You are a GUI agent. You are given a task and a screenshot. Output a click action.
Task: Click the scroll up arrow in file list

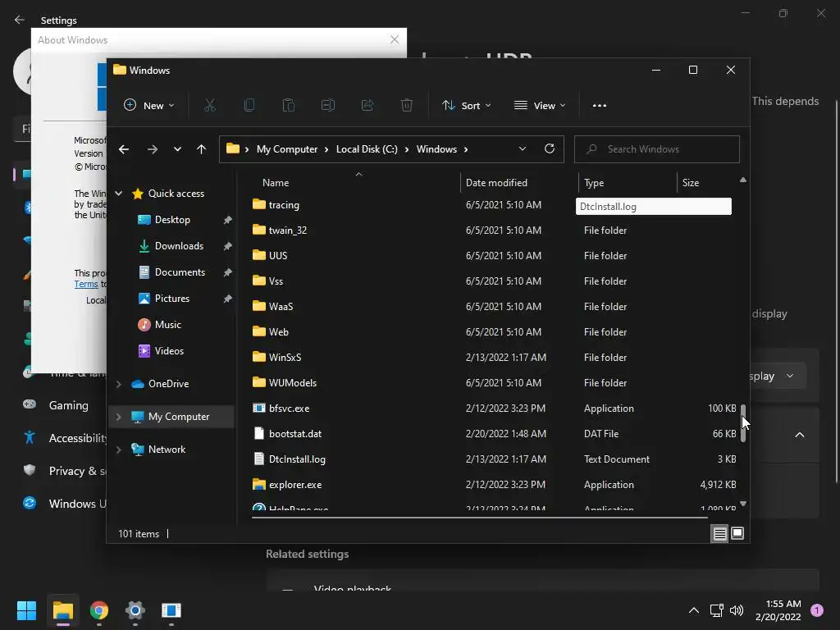pos(743,180)
